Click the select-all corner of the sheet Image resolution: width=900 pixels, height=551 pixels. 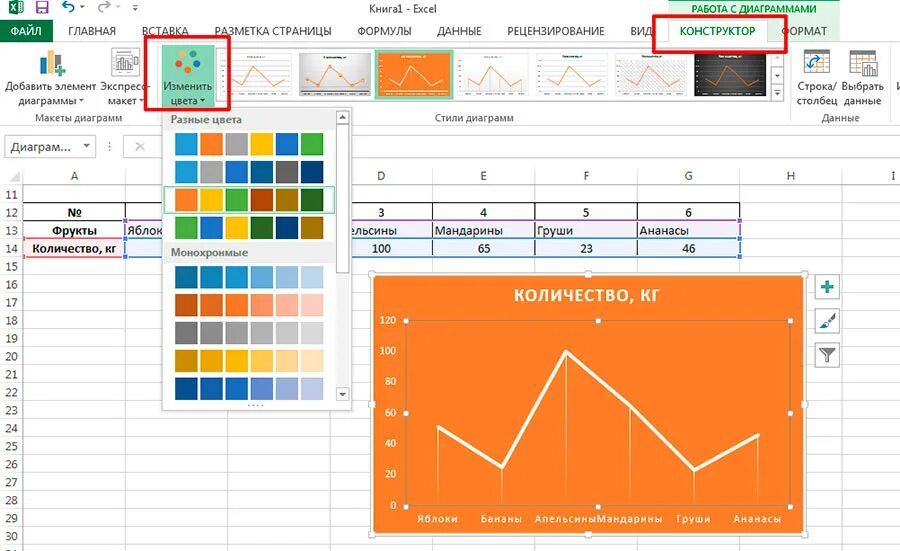[13, 176]
